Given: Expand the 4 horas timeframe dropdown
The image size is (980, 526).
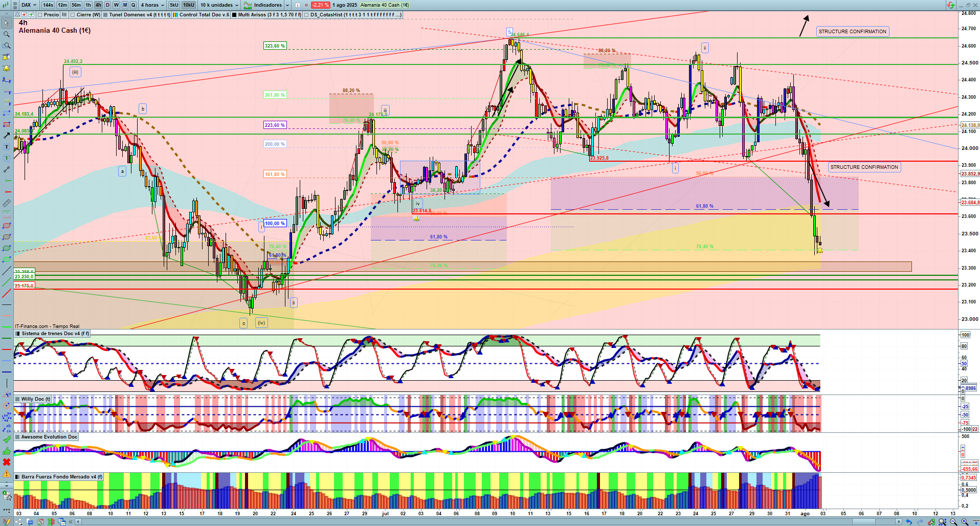Looking at the screenshot, I should 152,5.
